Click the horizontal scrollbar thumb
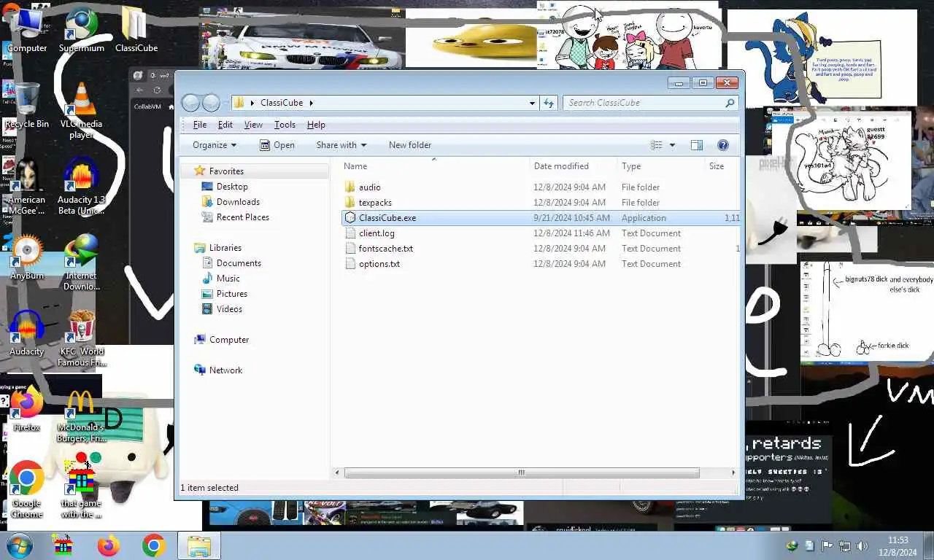This screenshot has height=560, width=934. point(522,472)
